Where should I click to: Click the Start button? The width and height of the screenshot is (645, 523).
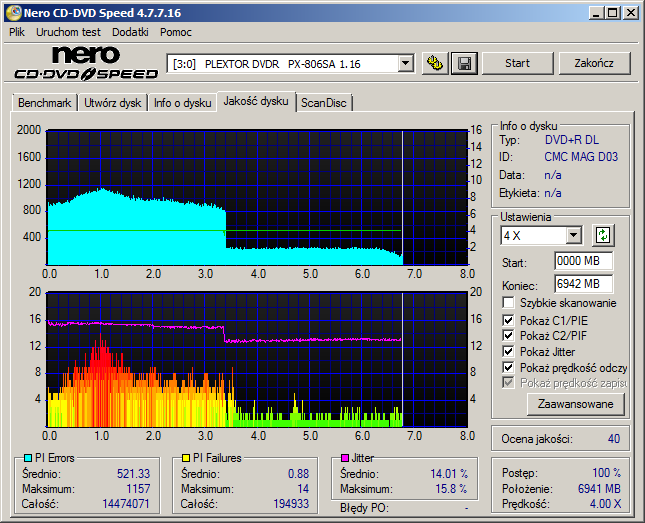[x=517, y=63]
